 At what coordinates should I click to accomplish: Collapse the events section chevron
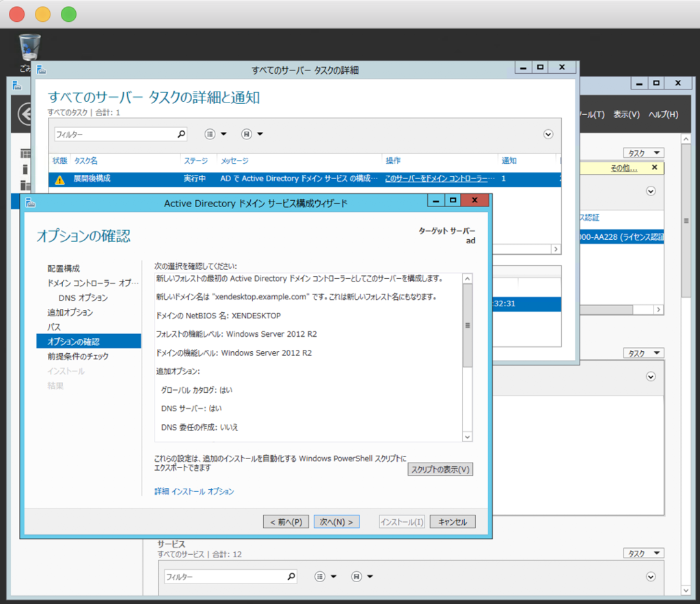tap(651, 377)
